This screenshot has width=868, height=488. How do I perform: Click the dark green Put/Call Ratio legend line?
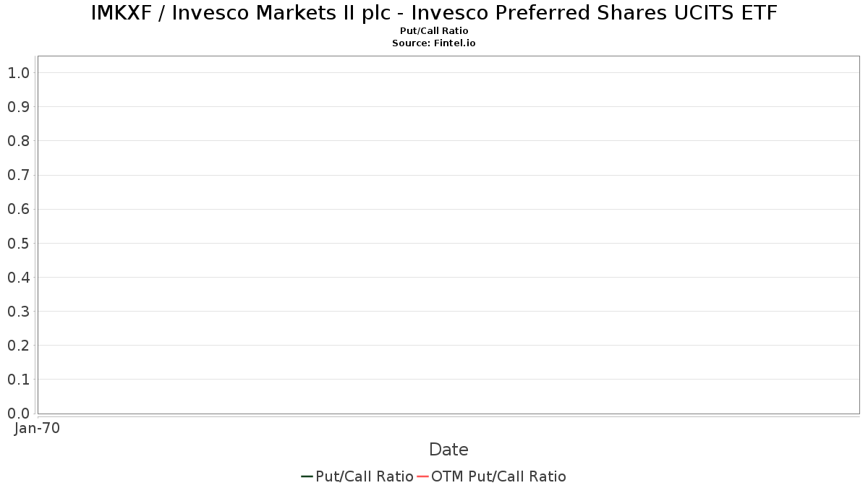pos(307,476)
